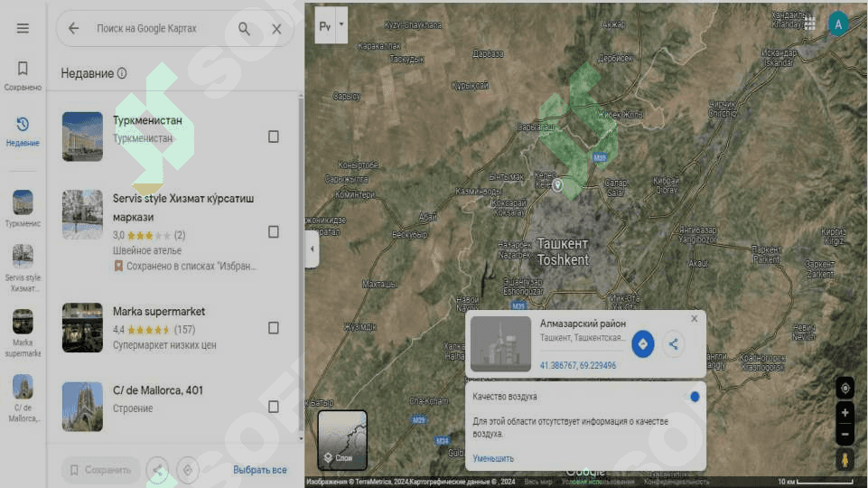Screen dimensions: 868x488
Task: Open C/ de Mallorca sidebar shortcut
Action: [23, 399]
